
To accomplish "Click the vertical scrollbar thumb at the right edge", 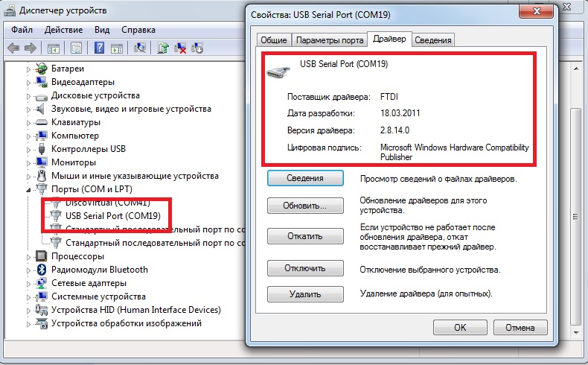I will point(576,217).
